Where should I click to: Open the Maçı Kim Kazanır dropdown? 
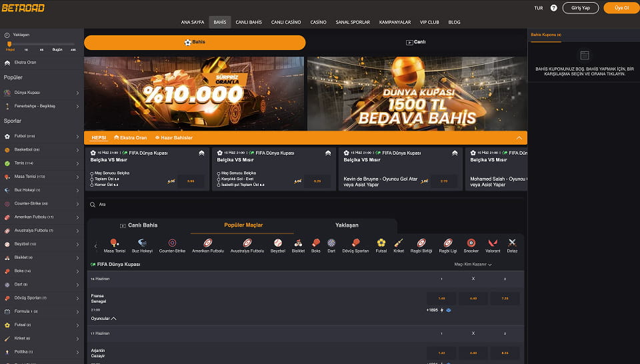point(473,265)
